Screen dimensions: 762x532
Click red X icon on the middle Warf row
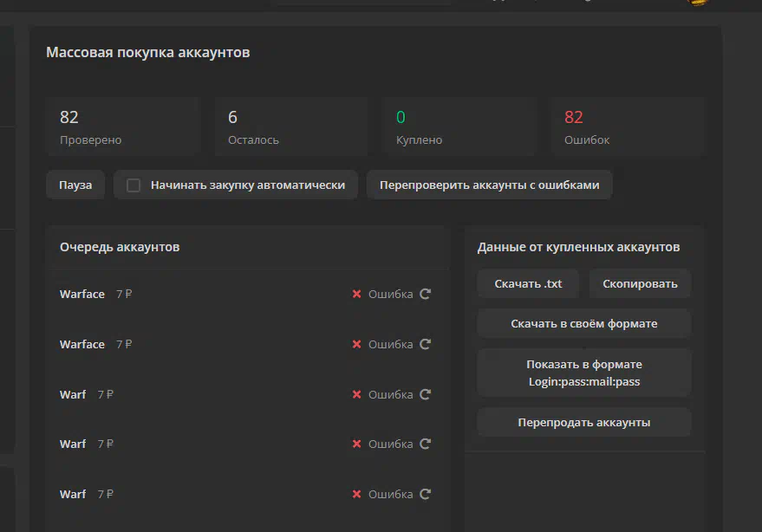pyautogui.click(x=356, y=444)
